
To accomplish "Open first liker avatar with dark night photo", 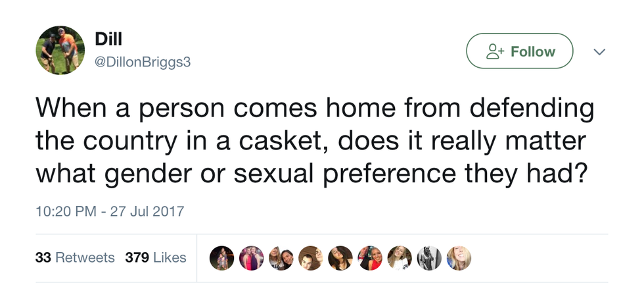I will [221, 258].
